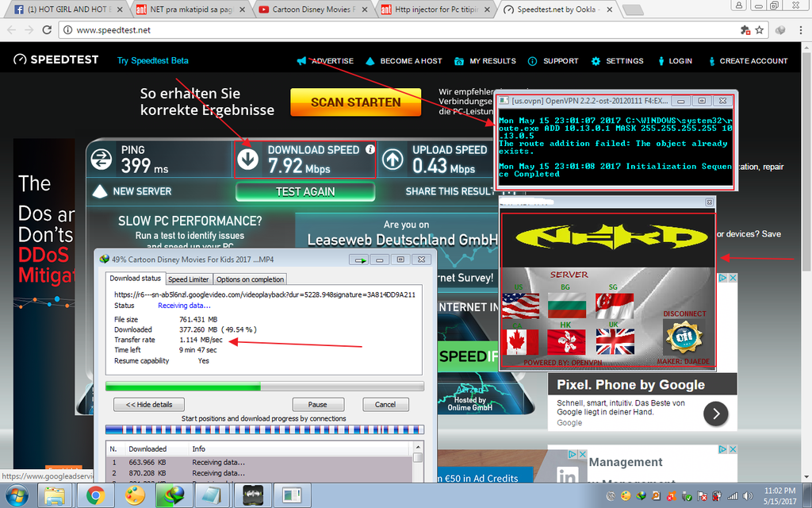Pause the current download

(317, 404)
